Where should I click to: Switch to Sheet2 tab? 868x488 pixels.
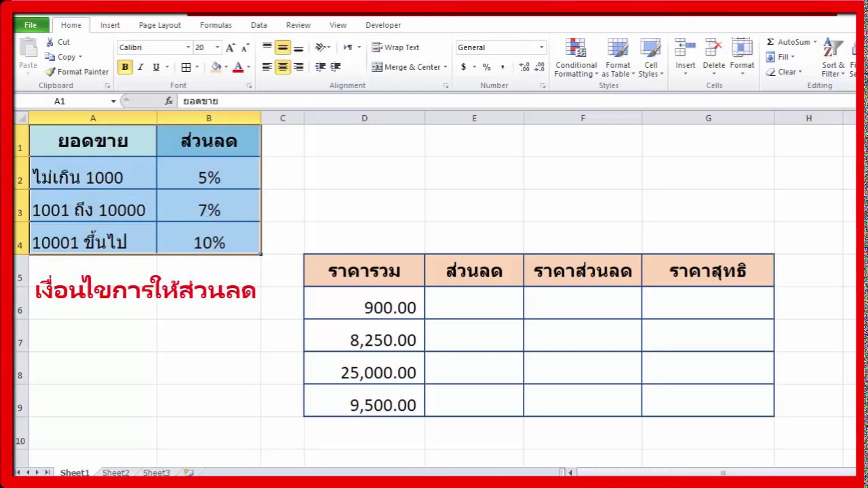[116, 472]
